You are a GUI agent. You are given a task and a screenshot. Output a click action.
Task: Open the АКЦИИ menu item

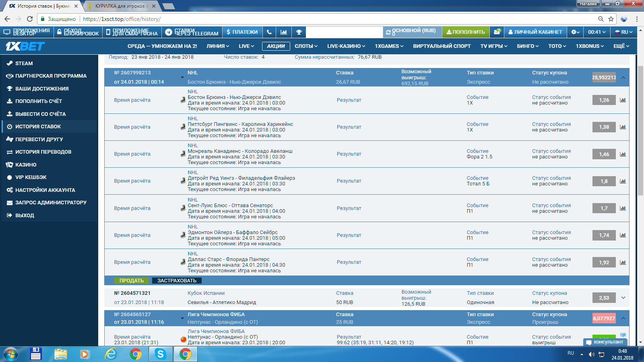click(276, 46)
